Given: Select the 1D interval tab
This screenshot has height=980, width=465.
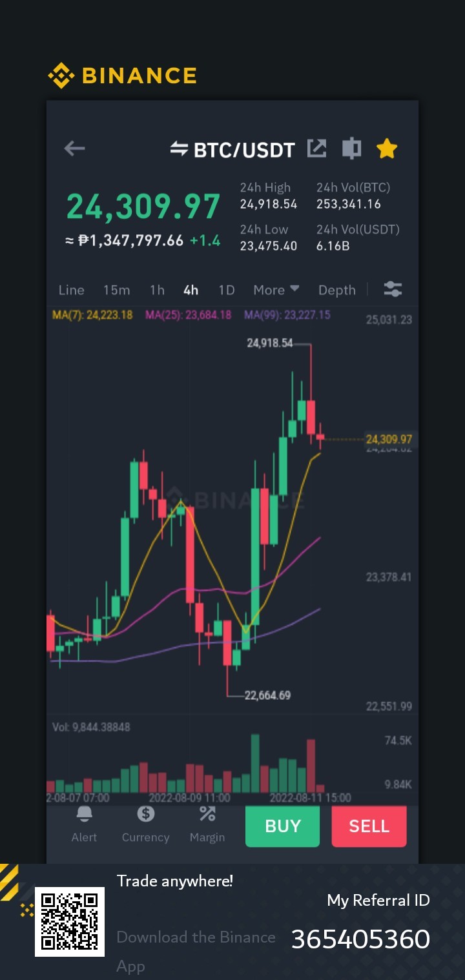Looking at the screenshot, I should pos(226,290).
